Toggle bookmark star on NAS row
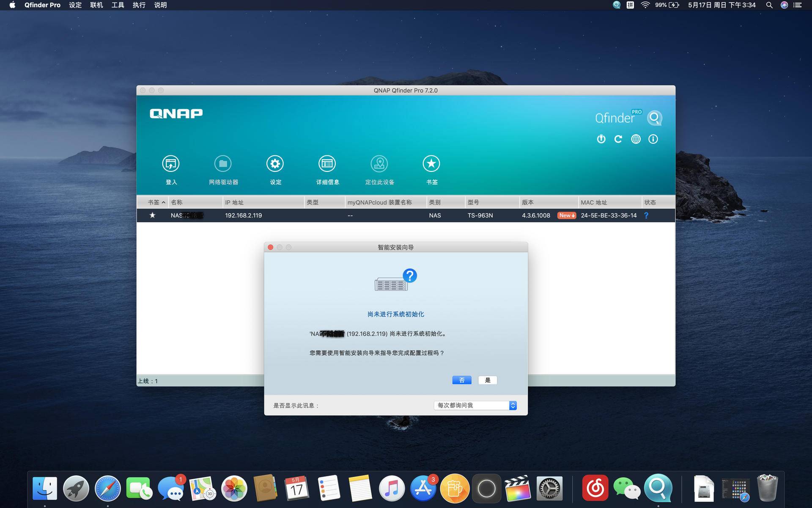Screen dimensions: 812x508 click(x=152, y=215)
